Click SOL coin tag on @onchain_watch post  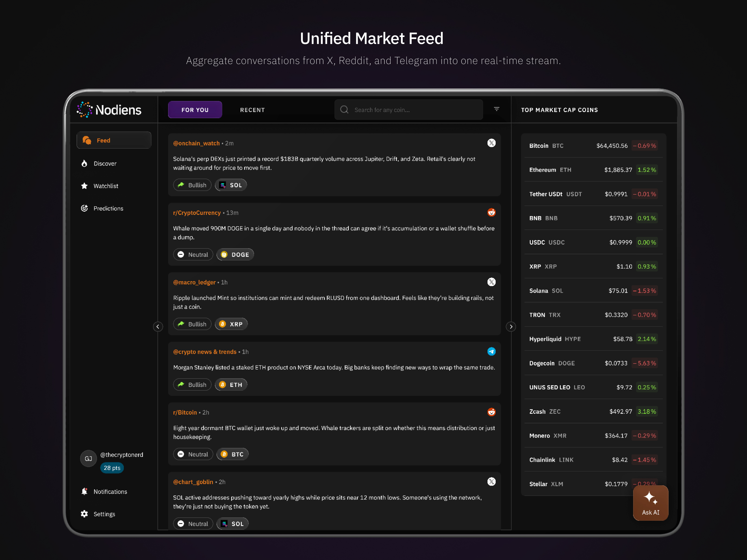click(231, 185)
